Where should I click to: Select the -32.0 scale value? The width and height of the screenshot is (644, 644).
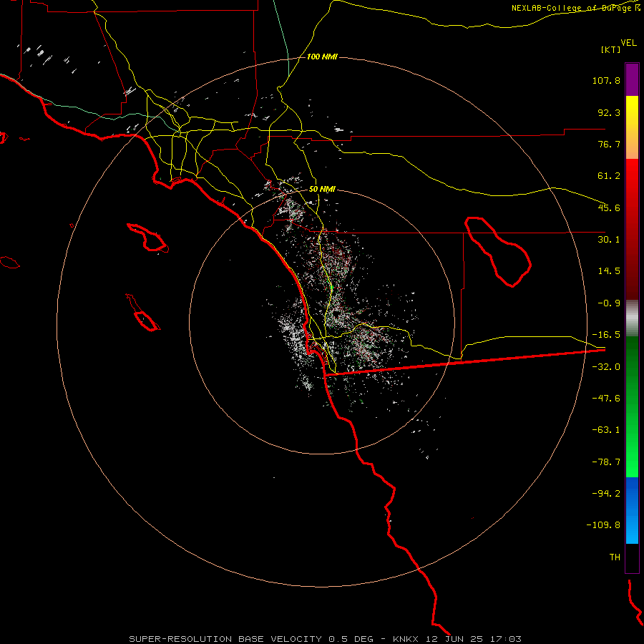tap(606, 367)
